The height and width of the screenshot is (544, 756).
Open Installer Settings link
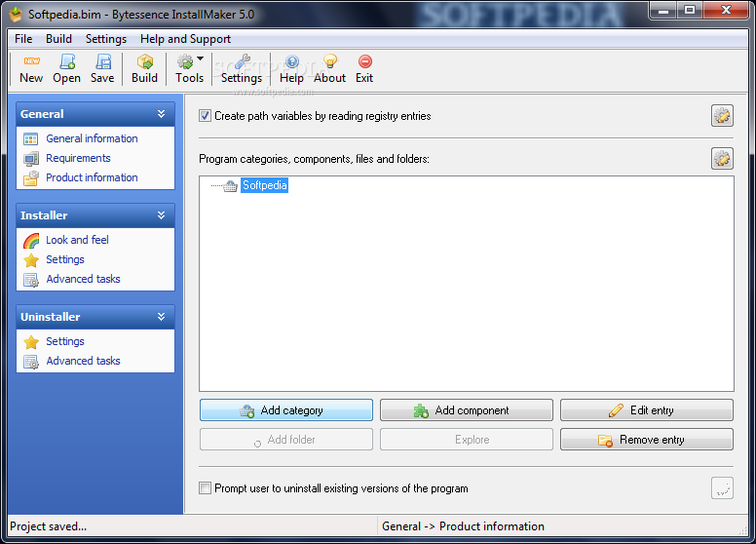point(65,259)
